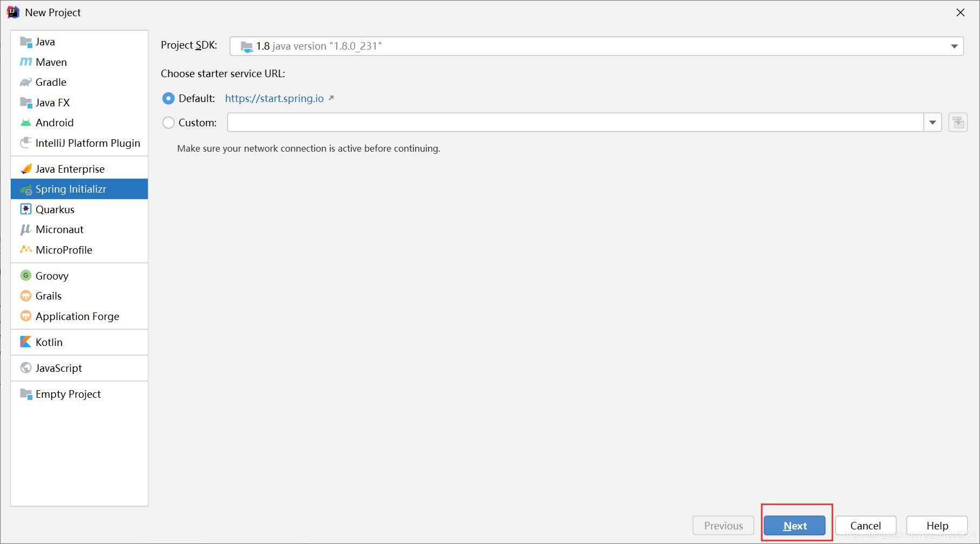Click the Empty Project folder icon
The image size is (980, 544).
tap(25, 394)
